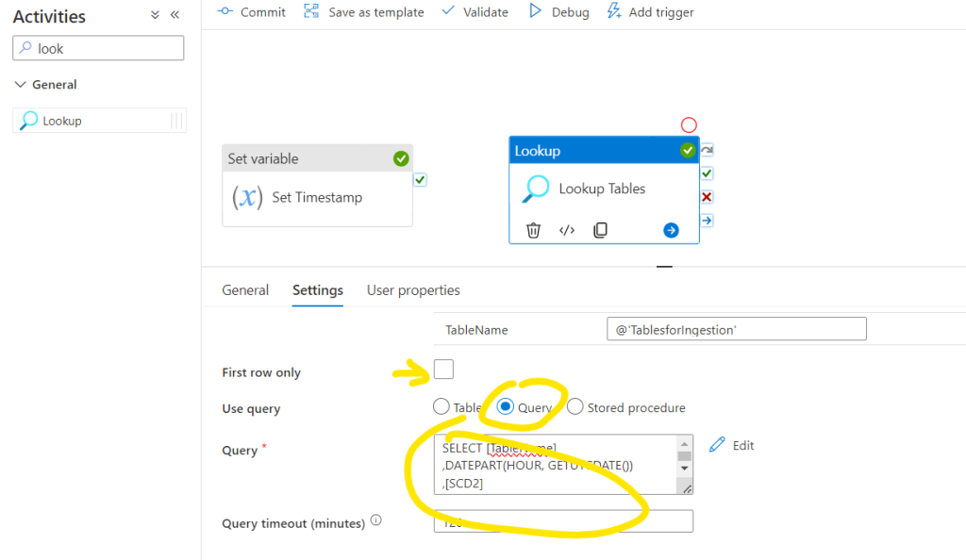Image resolution: width=966 pixels, height=560 pixels.
Task: Click the Lookup activity magnifier icon in Activities list
Action: 29,121
